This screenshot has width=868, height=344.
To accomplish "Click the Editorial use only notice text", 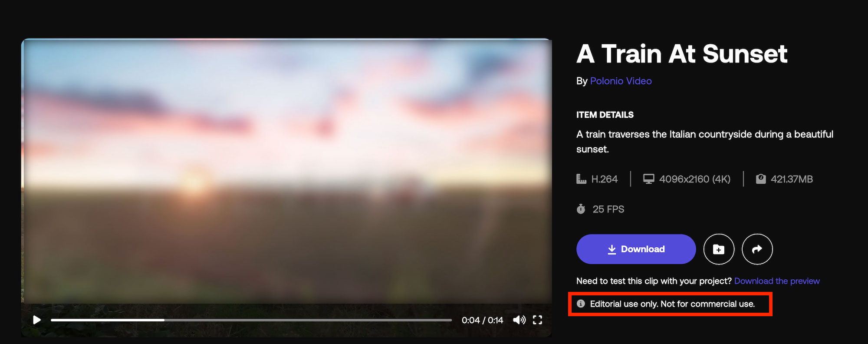I will point(672,304).
